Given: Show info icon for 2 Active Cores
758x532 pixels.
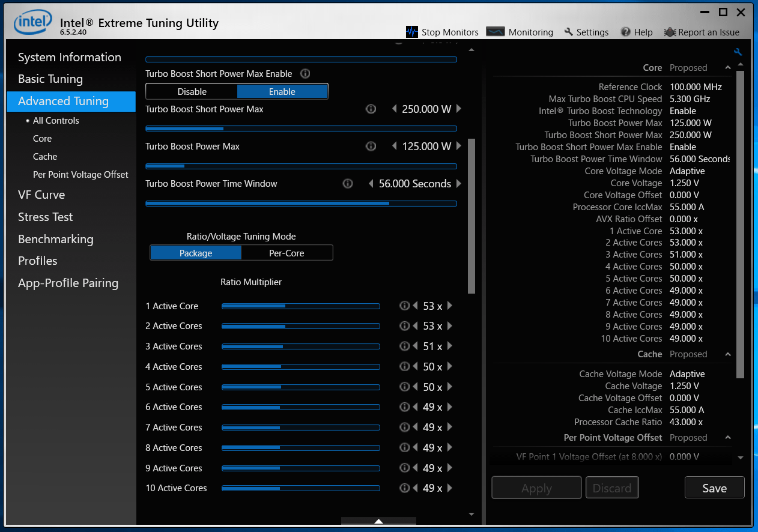Looking at the screenshot, I should point(405,326).
